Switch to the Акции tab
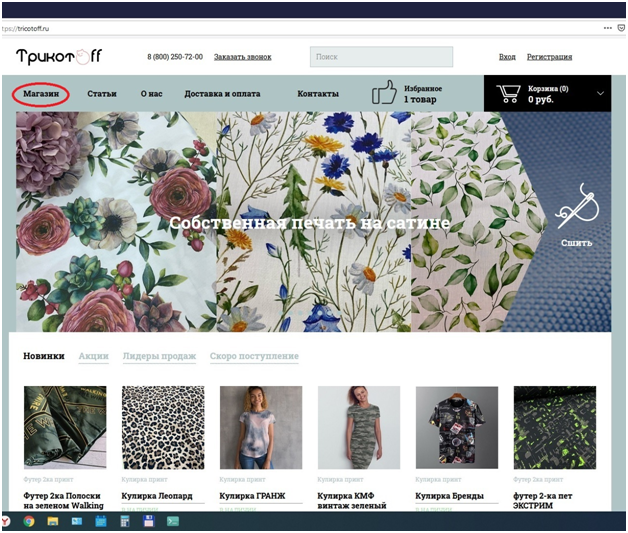This screenshot has width=628, height=533. pyautogui.click(x=94, y=356)
